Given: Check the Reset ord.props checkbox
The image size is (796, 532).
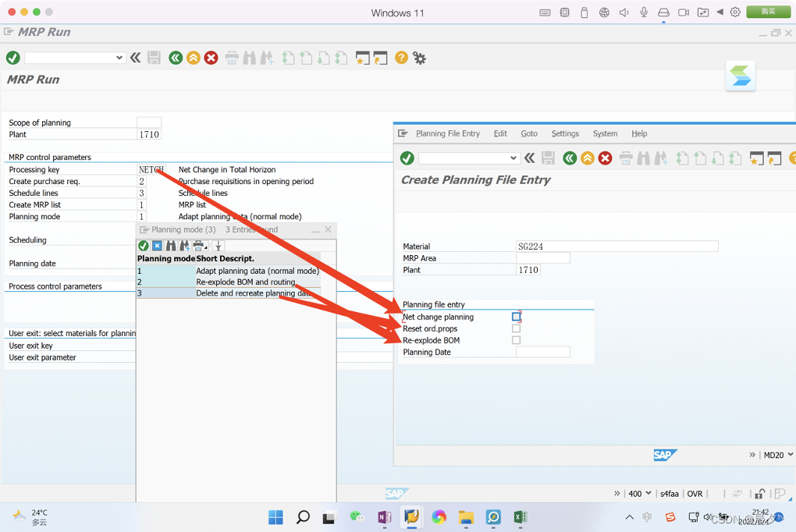Looking at the screenshot, I should (x=516, y=328).
